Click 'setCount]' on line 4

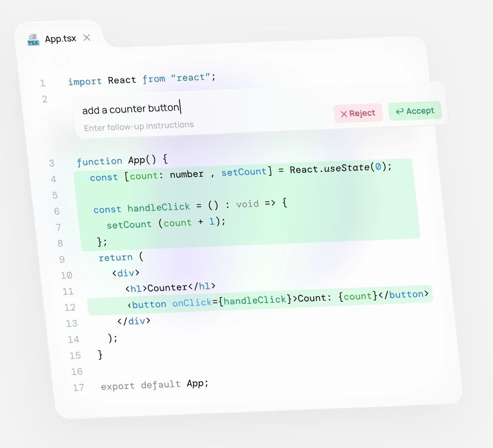point(246,171)
